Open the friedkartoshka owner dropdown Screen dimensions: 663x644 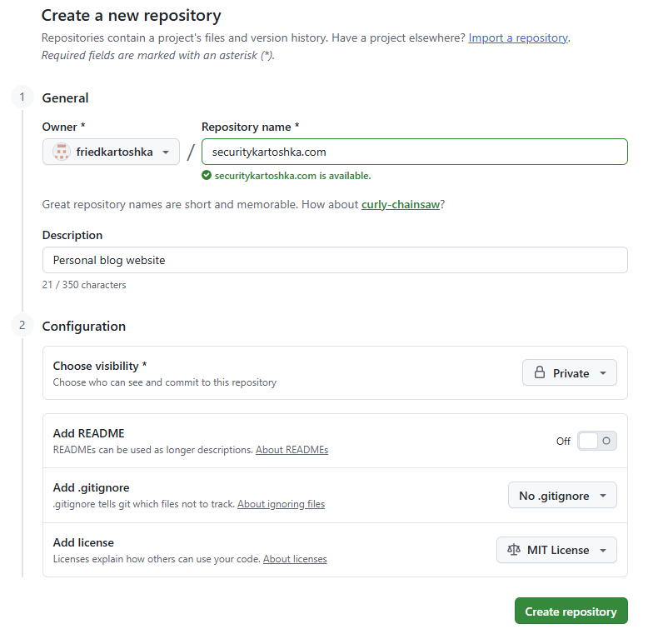[x=111, y=152]
